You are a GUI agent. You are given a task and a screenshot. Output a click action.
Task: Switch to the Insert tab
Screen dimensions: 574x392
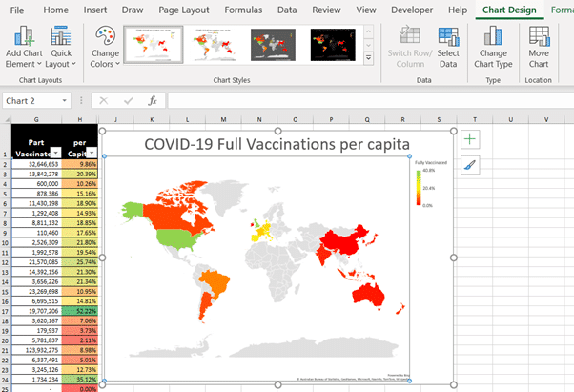pyautogui.click(x=95, y=10)
